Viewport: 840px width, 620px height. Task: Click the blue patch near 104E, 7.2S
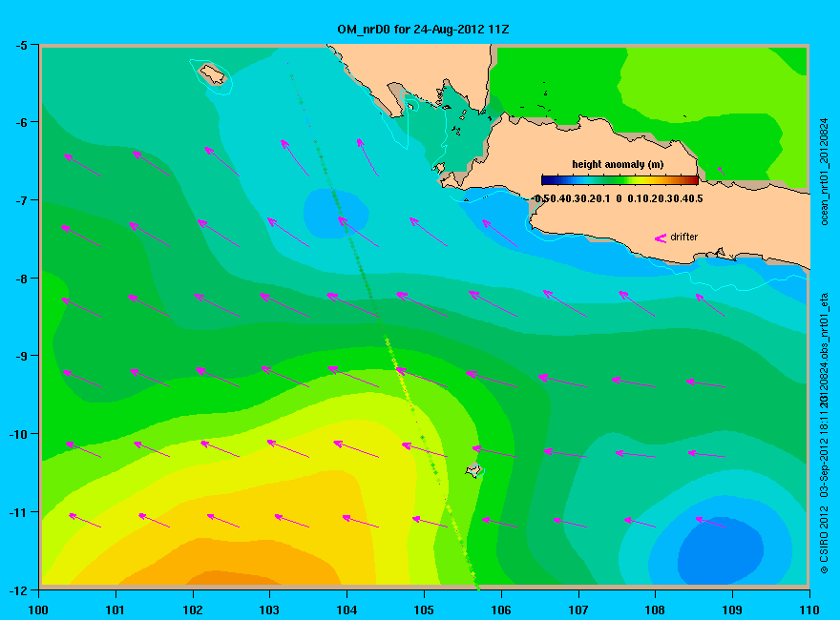point(336,213)
